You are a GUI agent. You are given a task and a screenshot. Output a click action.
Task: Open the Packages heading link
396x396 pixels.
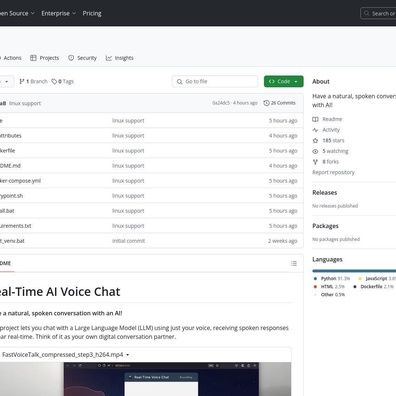point(325,226)
